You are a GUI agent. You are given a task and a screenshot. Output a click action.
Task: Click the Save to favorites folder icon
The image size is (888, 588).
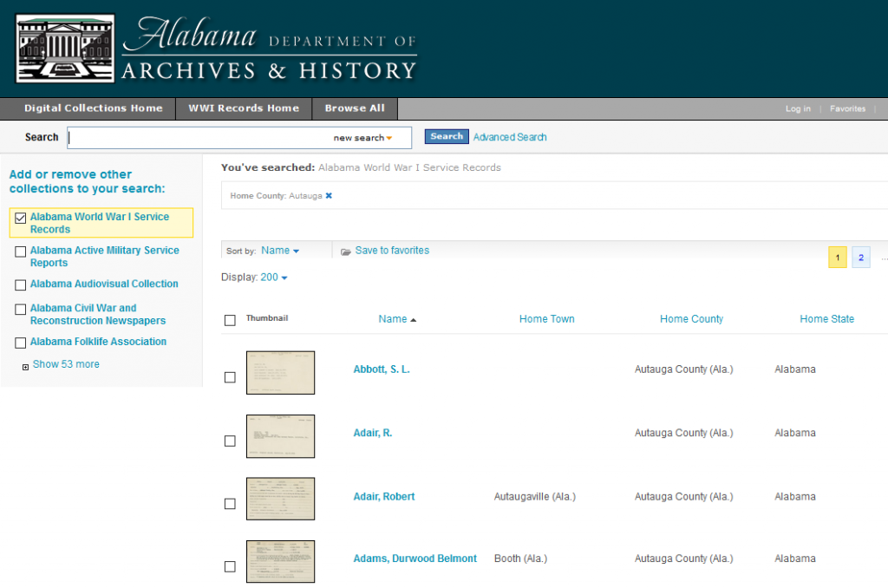coord(345,252)
